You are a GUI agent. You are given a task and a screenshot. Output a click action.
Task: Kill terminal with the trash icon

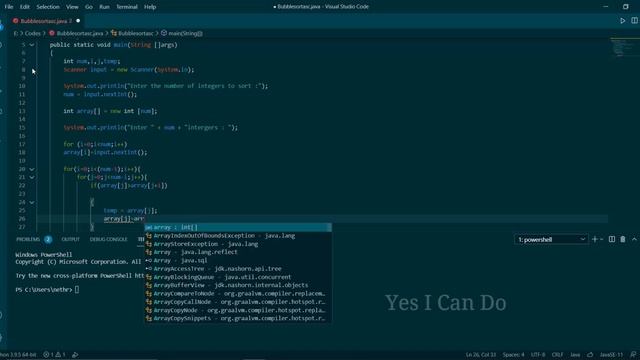(623, 240)
